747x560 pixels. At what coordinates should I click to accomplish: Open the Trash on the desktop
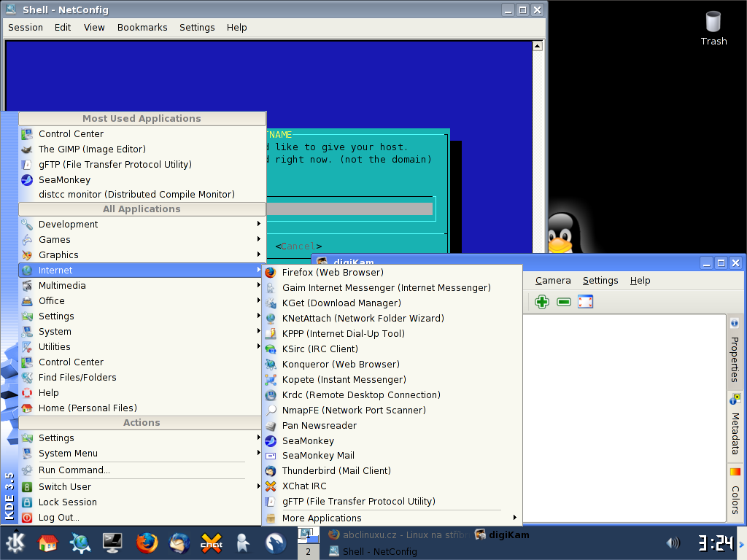pyautogui.click(x=713, y=28)
